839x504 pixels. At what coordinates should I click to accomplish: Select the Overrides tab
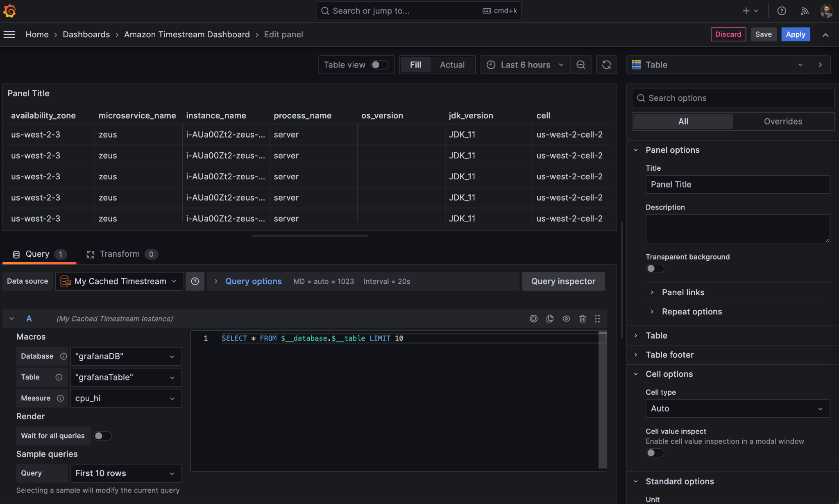click(783, 121)
